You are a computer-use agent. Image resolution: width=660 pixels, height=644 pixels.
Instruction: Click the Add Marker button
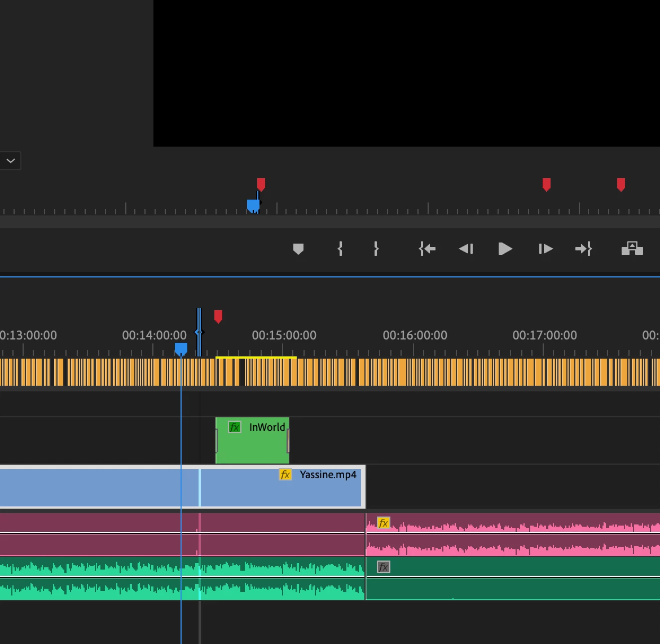(x=298, y=249)
